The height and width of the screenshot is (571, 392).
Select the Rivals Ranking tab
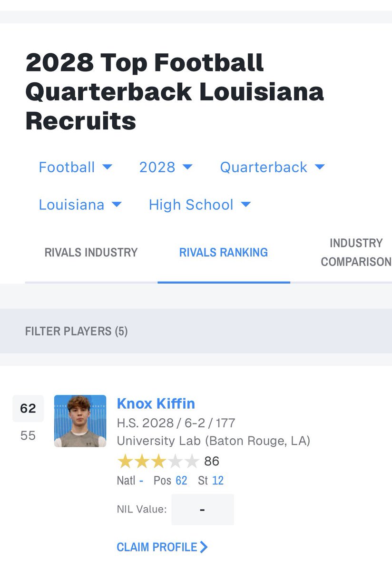pyautogui.click(x=224, y=252)
